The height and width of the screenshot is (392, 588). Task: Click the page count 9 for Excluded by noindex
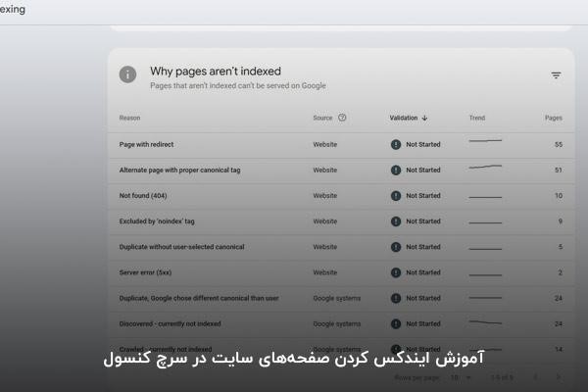tap(561, 221)
